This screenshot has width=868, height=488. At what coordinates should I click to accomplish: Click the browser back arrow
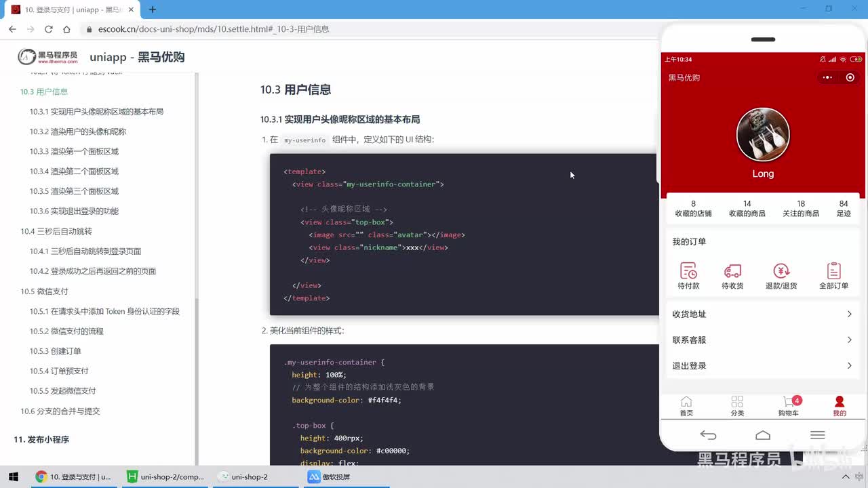[x=12, y=29]
